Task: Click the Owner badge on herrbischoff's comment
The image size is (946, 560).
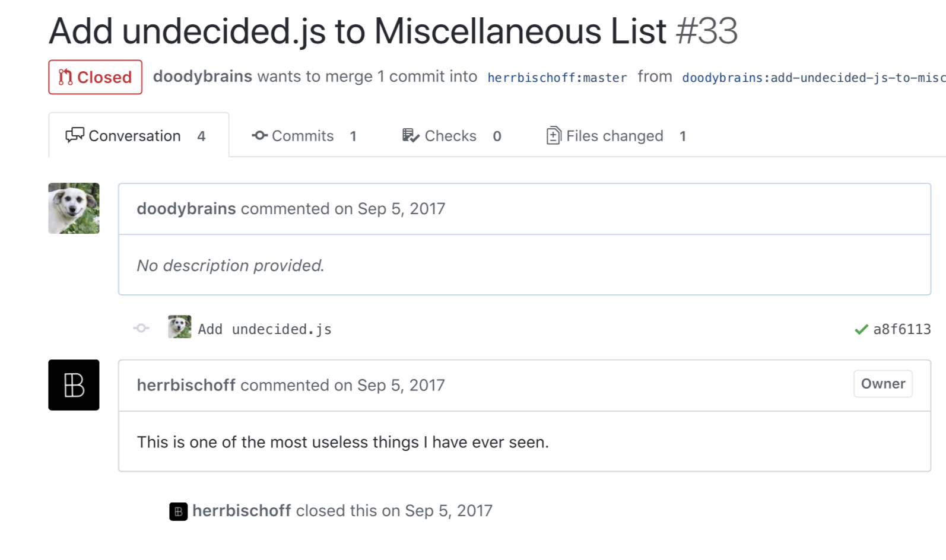Action: tap(882, 384)
